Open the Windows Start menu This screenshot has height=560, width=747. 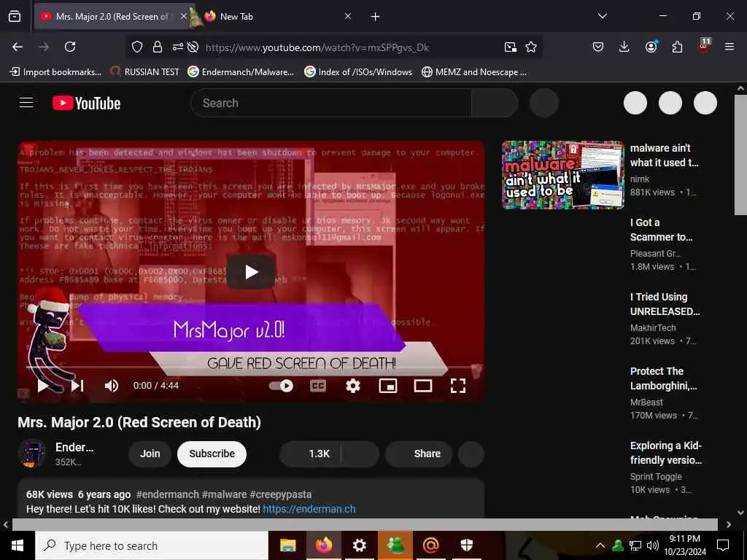pos(18,545)
